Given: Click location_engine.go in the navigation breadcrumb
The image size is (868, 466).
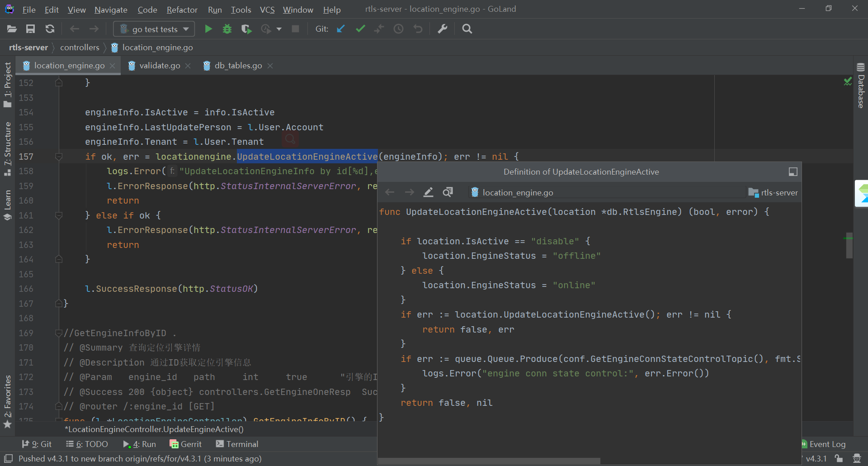Looking at the screenshot, I should coord(152,48).
